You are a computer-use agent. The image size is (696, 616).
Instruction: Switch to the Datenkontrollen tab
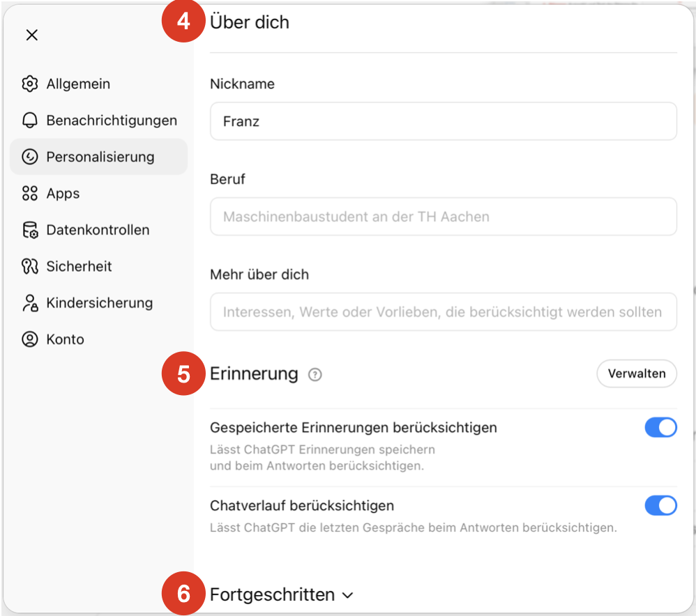click(x=98, y=230)
